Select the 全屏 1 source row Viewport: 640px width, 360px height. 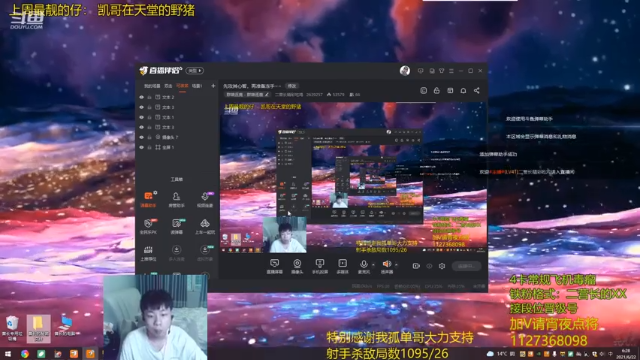coord(178,147)
